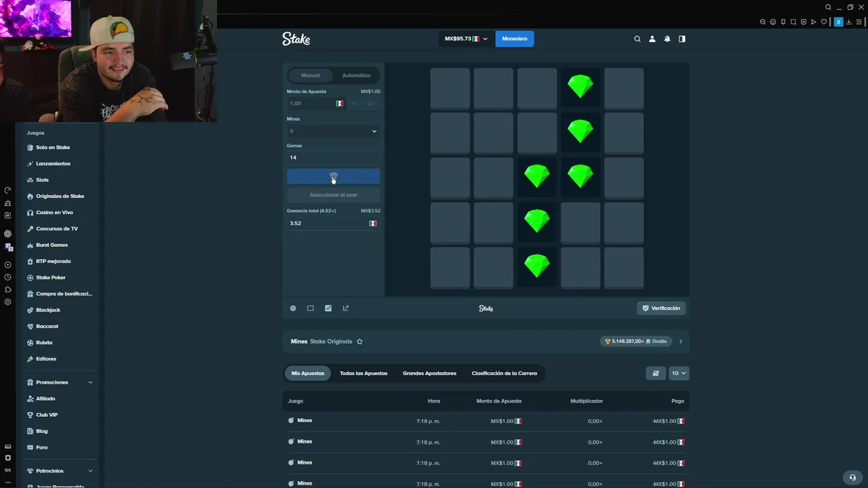Click the Verificación fairness button
Image resolution: width=868 pixels, height=488 pixels.
click(x=661, y=308)
